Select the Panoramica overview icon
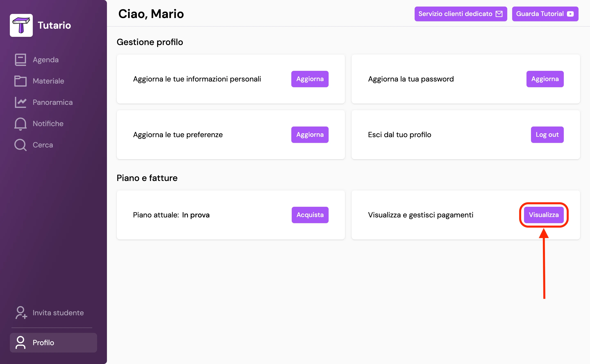This screenshot has height=364, width=590. (20, 102)
